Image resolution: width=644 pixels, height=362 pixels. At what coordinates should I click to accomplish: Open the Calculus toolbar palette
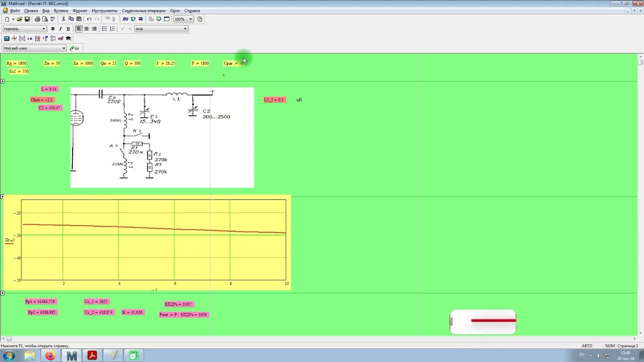[x=38, y=38]
